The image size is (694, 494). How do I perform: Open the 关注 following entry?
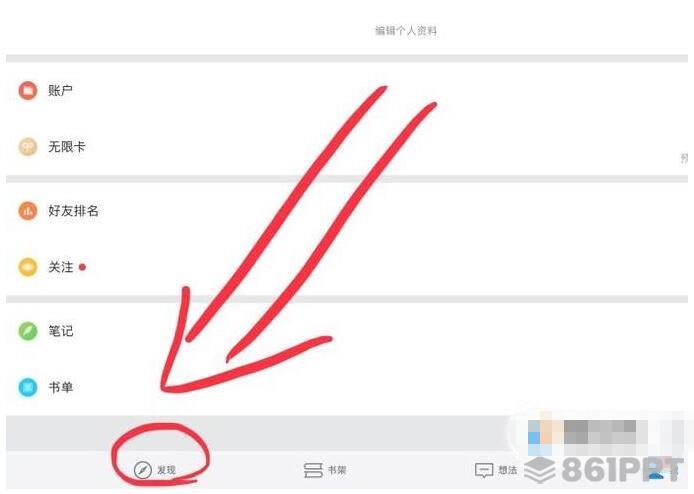347,267
